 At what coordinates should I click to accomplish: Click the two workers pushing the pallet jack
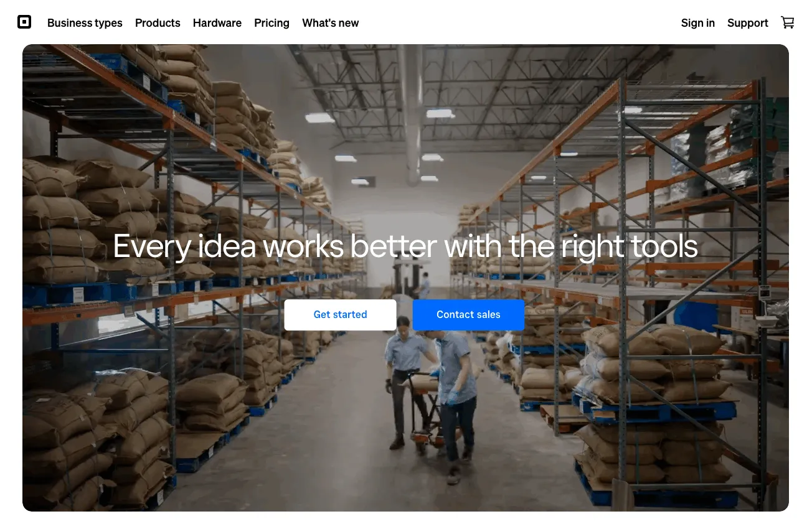432,398
